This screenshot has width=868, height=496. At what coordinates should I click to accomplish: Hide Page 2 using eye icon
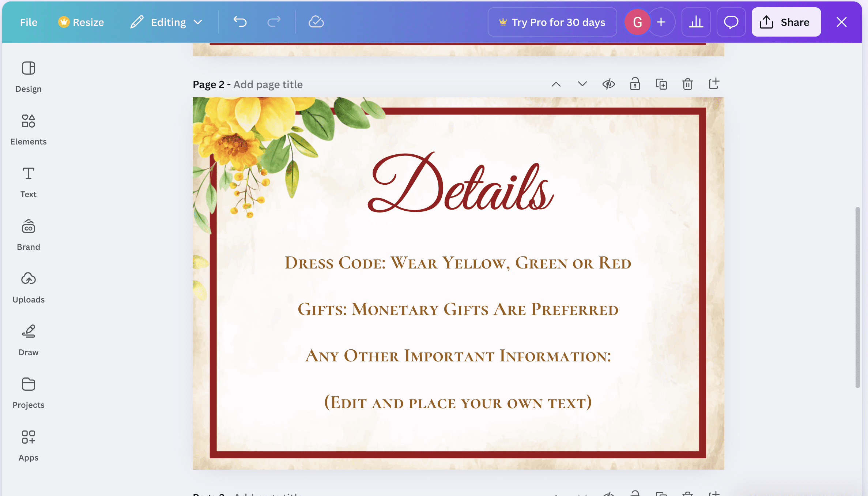tap(609, 84)
